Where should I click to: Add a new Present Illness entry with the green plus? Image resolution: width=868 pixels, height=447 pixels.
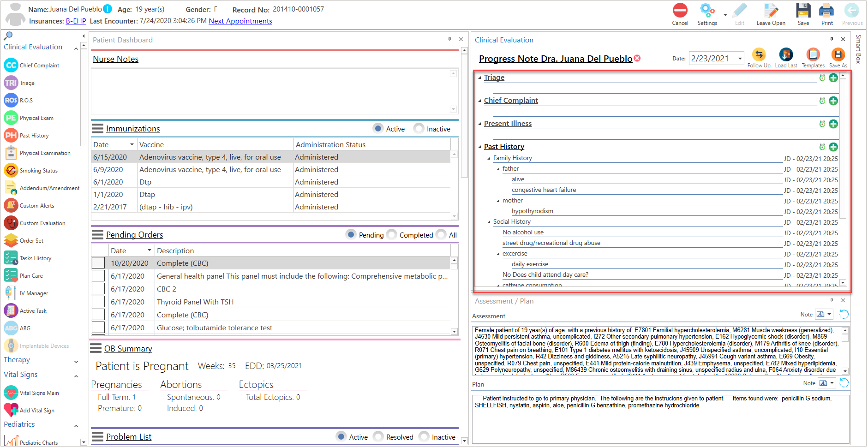coord(833,124)
